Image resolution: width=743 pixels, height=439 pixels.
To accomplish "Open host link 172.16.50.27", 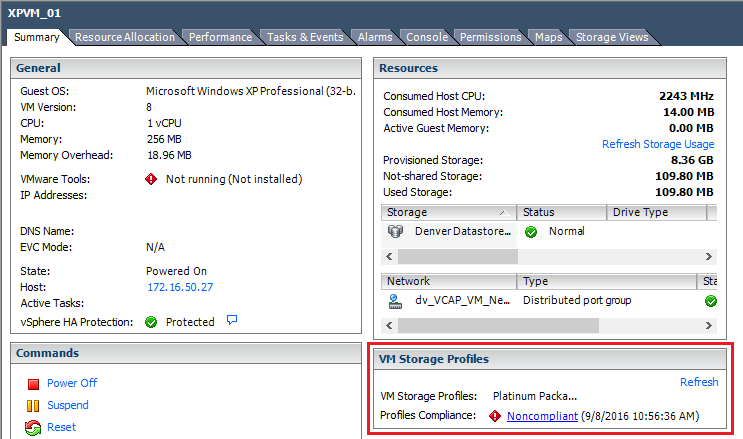I will pos(180,287).
